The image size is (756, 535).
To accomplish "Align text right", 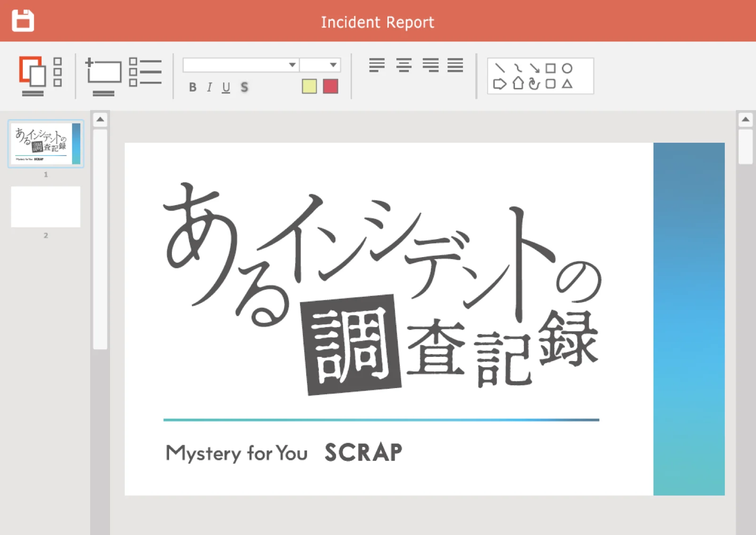I will 430,65.
